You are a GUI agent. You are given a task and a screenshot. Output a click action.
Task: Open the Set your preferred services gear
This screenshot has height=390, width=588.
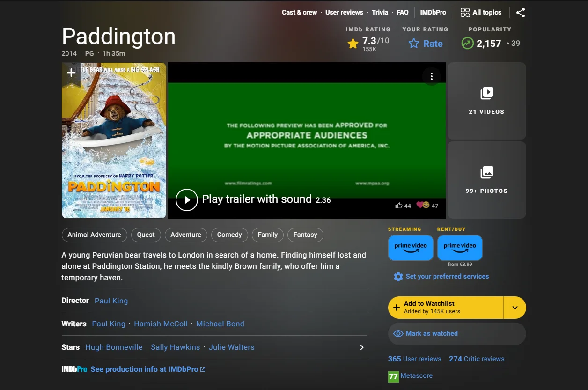point(398,277)
